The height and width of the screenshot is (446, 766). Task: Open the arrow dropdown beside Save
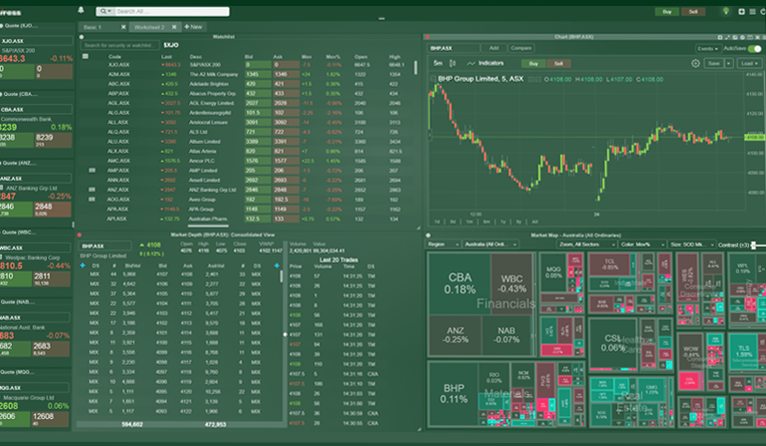[x=728, y=64]
